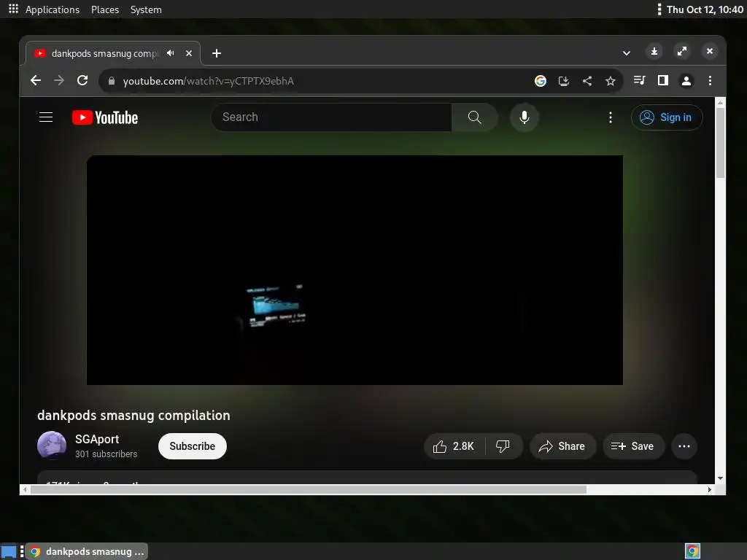The height and width of the screenshot is (560, 747).
Task: Save video to playlist
Action: [x=633, y=446]
